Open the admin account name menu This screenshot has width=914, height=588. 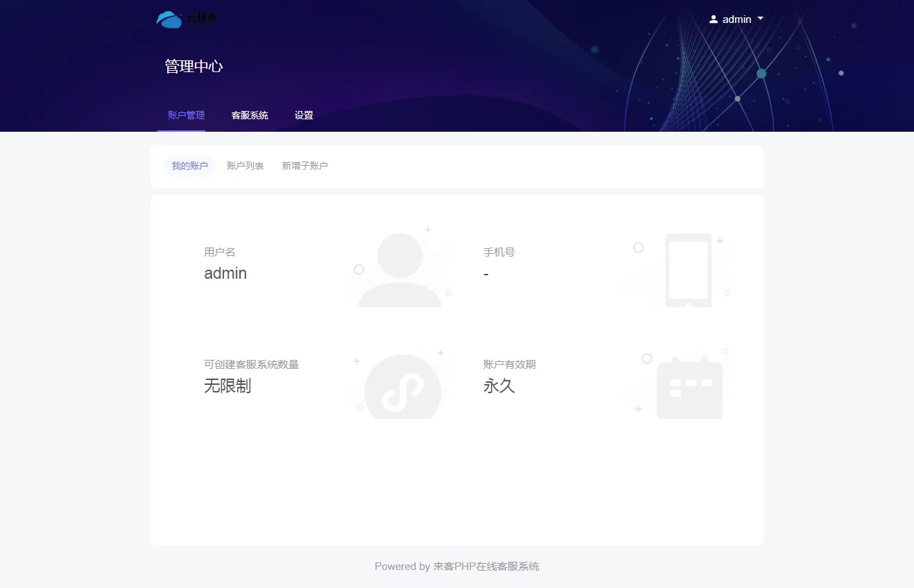click(736, 19)
